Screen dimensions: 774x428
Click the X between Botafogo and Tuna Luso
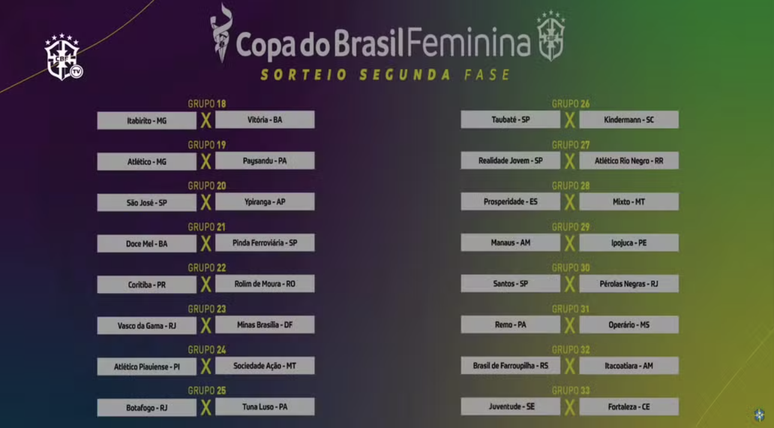tap(206, 407)
